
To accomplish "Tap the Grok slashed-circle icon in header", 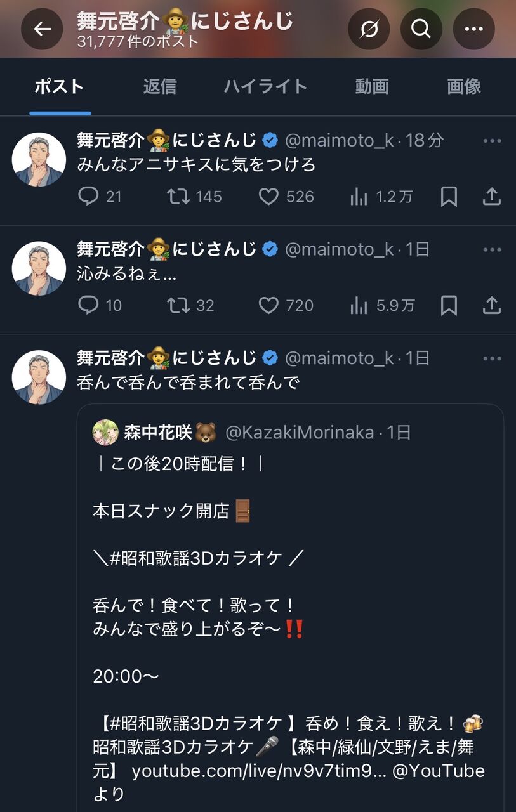I will click(x=369, y=29).
